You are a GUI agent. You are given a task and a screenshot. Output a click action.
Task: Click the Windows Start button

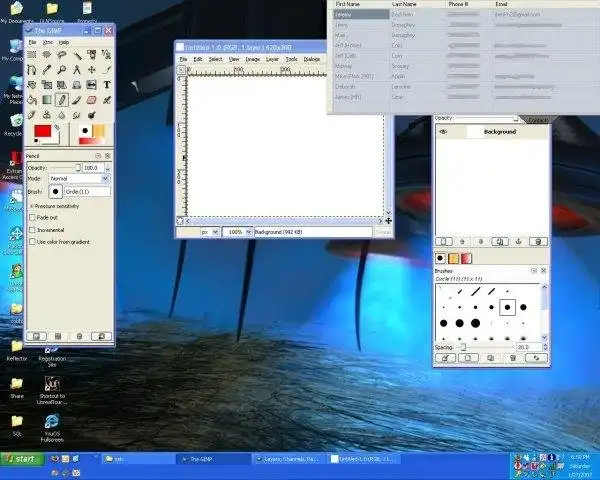[x=22, y=459]
